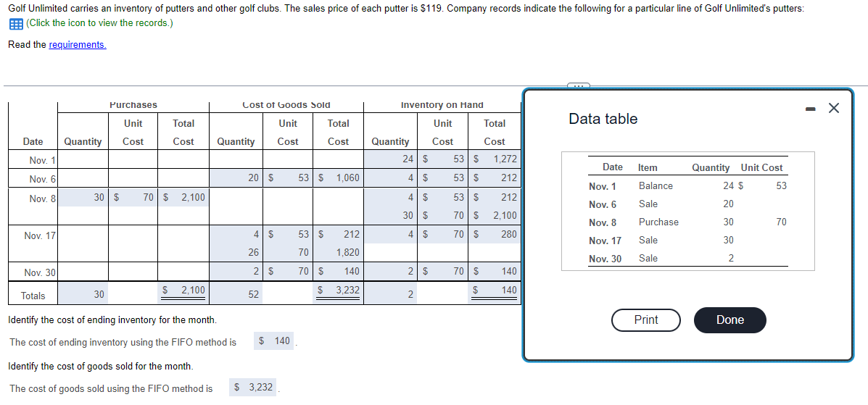Click 'Purchases' column group header
Viewport: 868px width, 405px height.
click(133, 104)
